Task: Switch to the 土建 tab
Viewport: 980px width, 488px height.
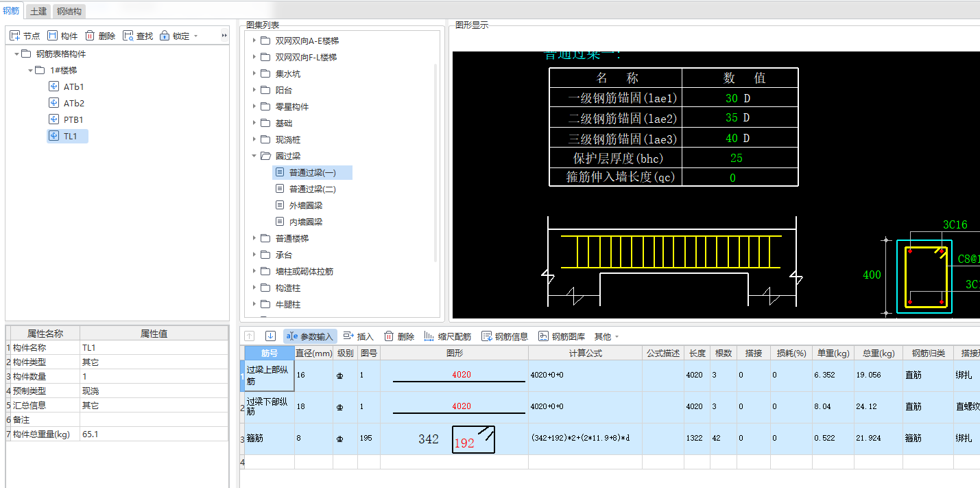Action: (x=38, y=11)
